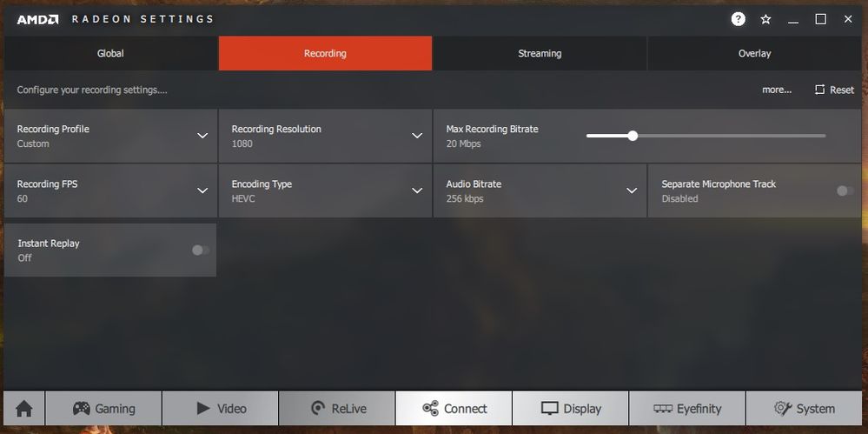Click the favorites star icon
Screen dimensions: 868x434
(765, 19)
